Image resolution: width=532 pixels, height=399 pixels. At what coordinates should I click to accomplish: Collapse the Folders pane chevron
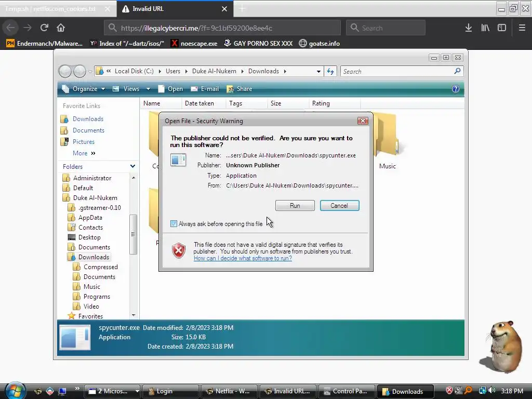click(x=132, y=166)
